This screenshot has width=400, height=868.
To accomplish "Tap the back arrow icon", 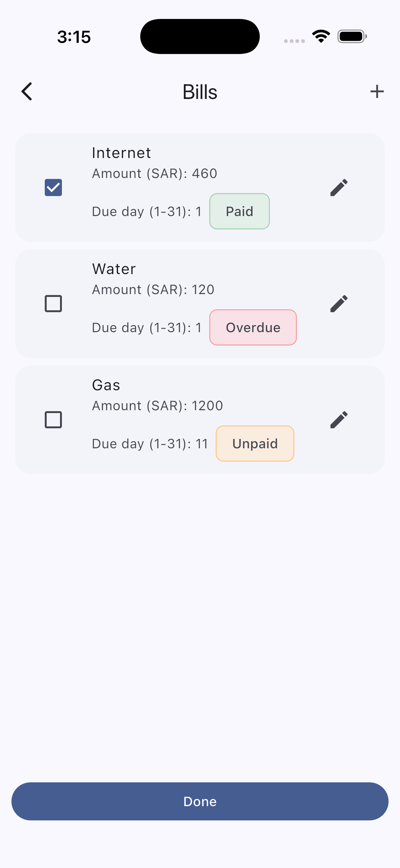I will point(27,91).
